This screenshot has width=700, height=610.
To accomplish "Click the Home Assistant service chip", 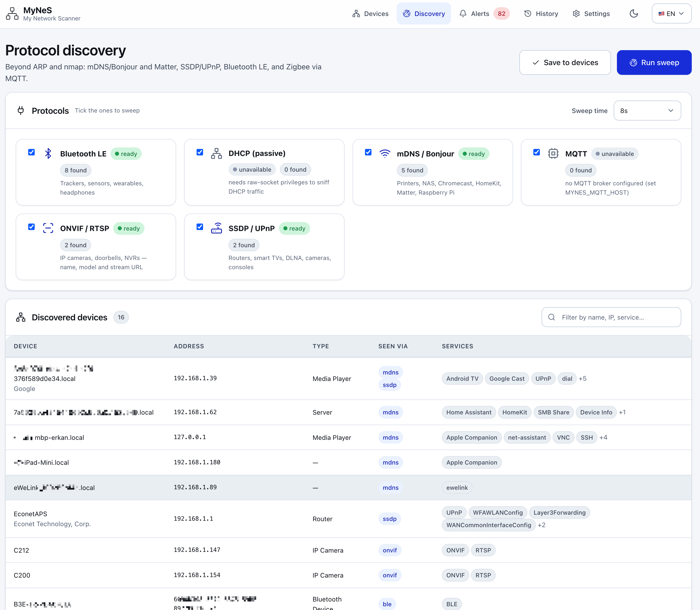I will coord(468,412).
